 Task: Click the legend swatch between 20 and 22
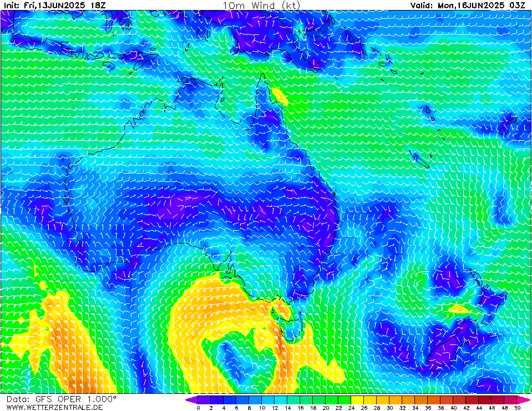click(332, 400)
